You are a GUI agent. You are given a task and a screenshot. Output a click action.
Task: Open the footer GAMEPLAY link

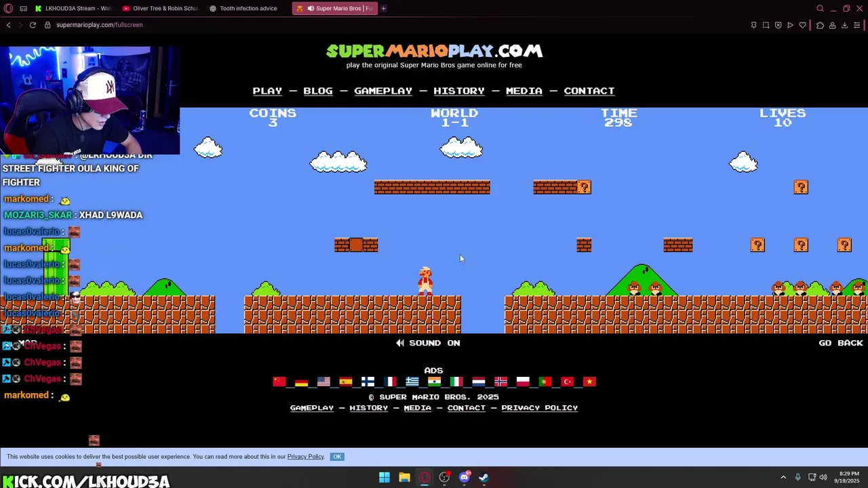click(x=312, y=408)
